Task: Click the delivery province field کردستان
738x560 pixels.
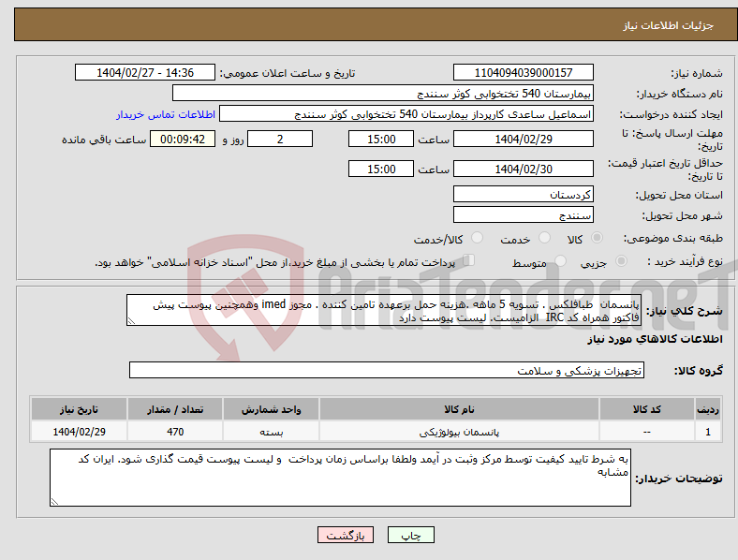Action: [x=523, y=195]
